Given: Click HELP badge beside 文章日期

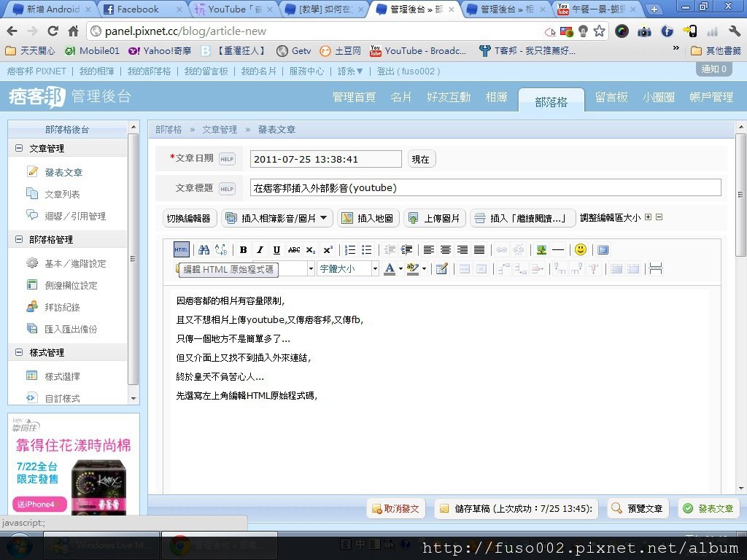Looking at the screenshot, I should [227, 160].
